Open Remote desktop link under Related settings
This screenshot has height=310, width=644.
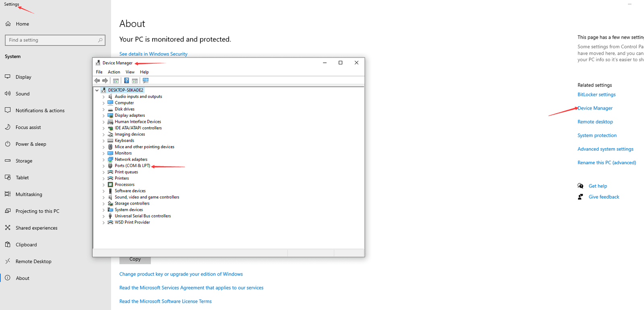[x=595, y=122]
